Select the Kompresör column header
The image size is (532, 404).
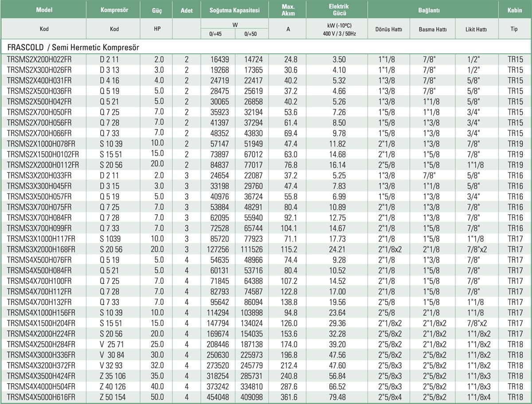114,10
